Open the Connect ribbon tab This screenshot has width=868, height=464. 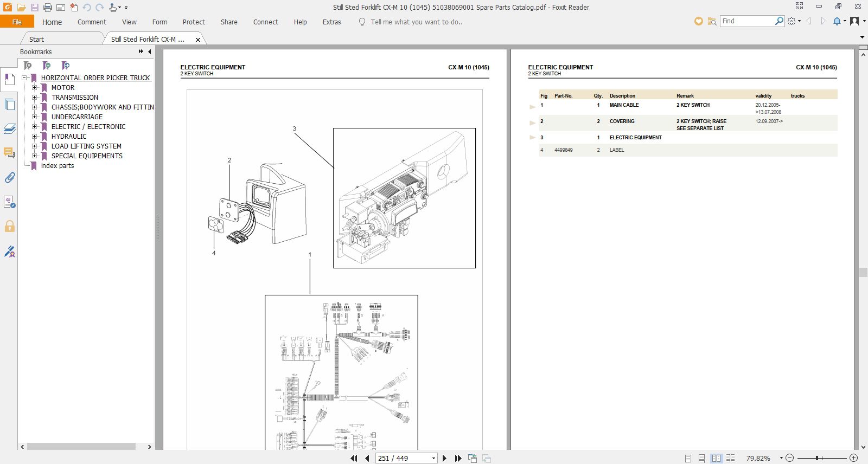point(266,22)
